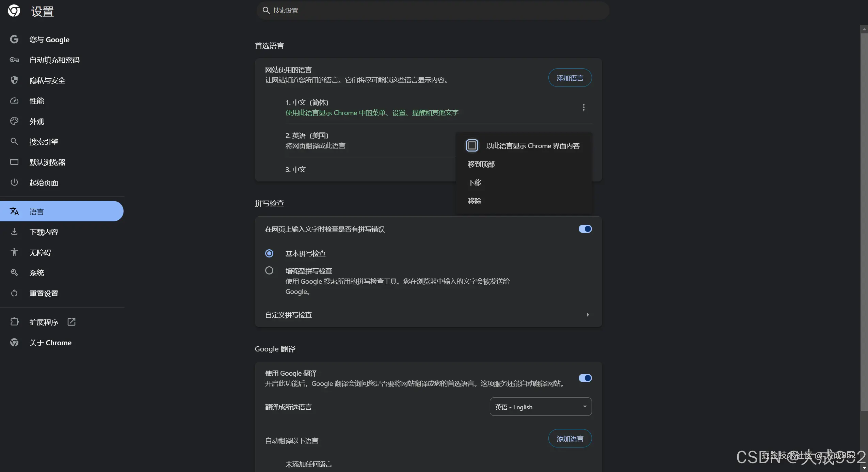Select the speedometer Performance icon
Image resolution: width=868 pixels, height=472 pixels.
pos(14,101)
